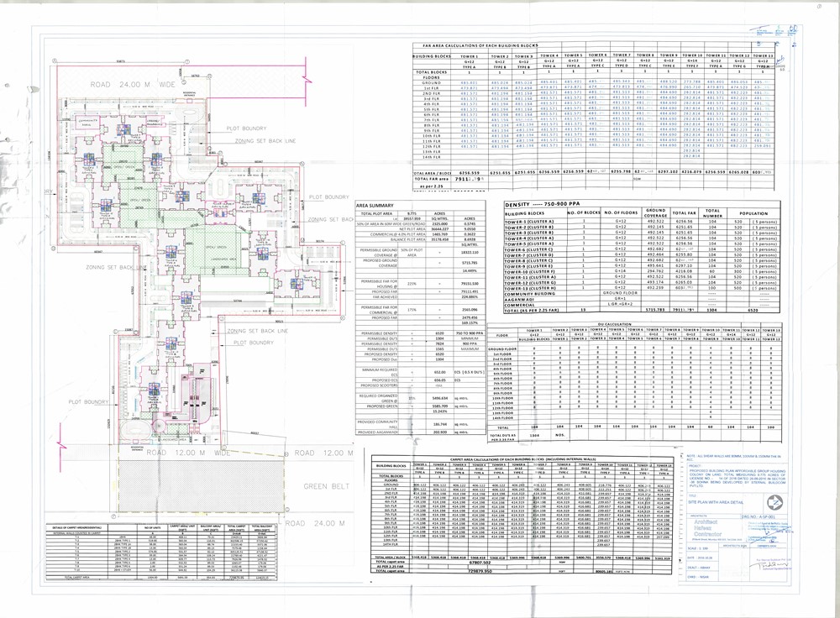
Task: Select the Commercial row in density table
Action: coord(538,303)
